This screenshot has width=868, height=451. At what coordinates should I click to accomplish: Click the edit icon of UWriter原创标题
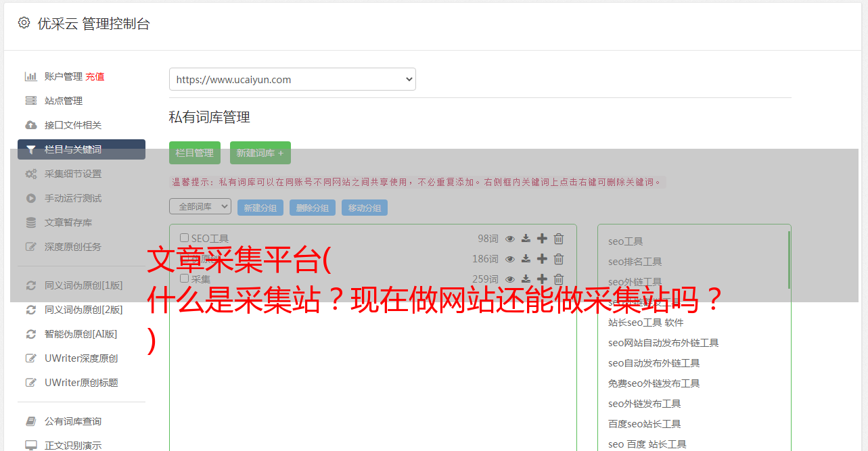pos(30,383)
